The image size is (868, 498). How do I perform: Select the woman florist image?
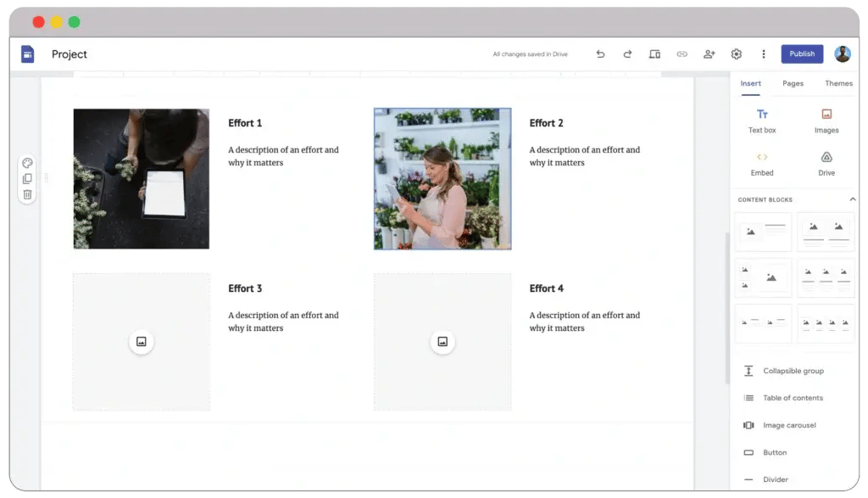442,179
